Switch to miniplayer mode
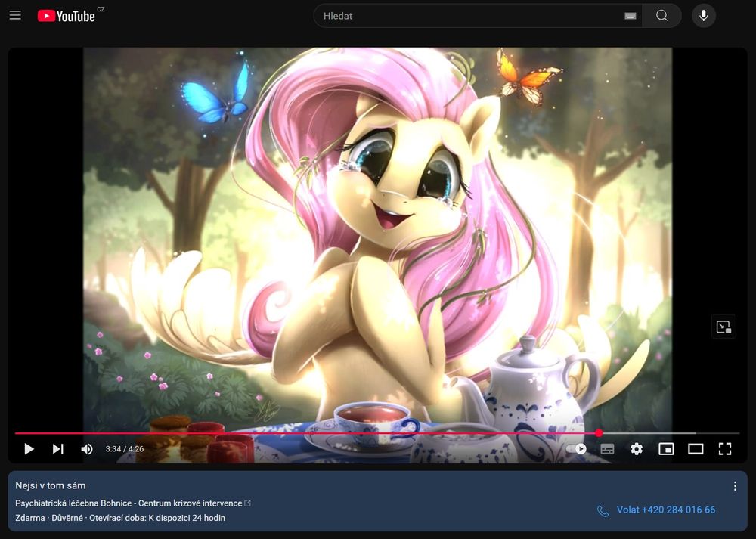This screenshot has width=756, height=539. [x=666, y=449]
